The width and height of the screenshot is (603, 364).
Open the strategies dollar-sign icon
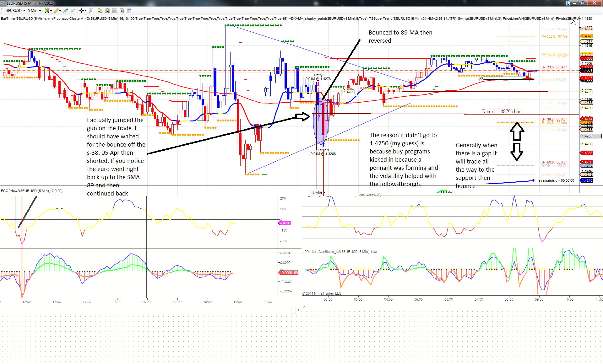122,11
